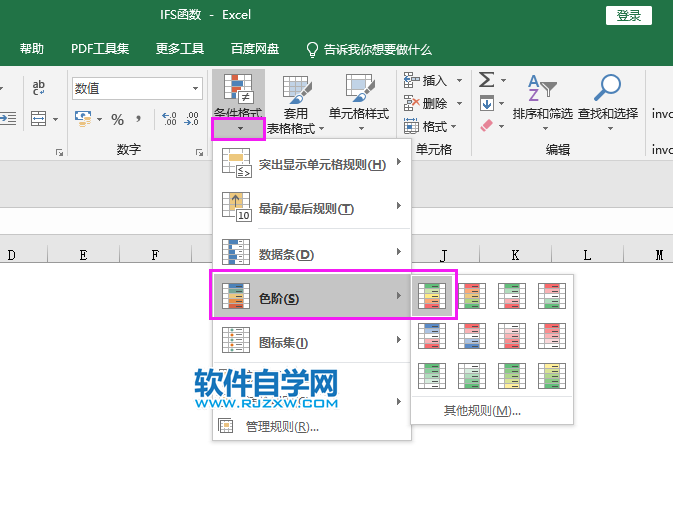Apply green-yellow-red color scale
Screen dimensions: 673x513
point(432,296)
